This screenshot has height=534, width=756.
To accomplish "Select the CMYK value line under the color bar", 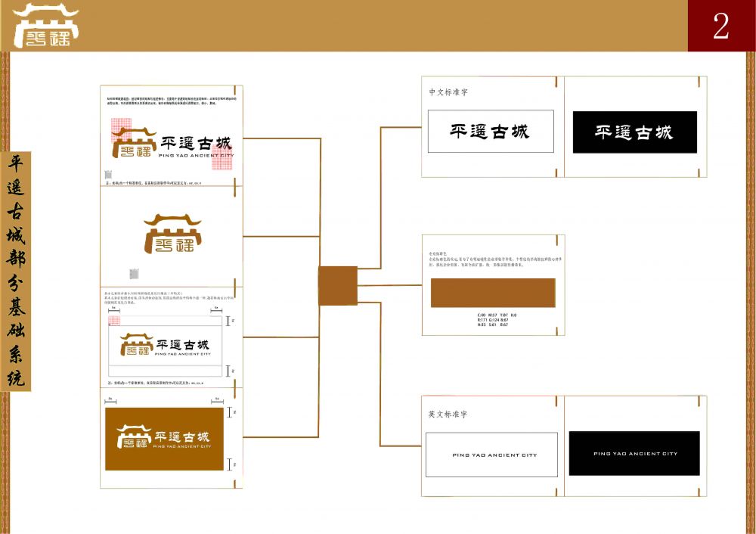I will pyautogui.click(x=497, y=315).
